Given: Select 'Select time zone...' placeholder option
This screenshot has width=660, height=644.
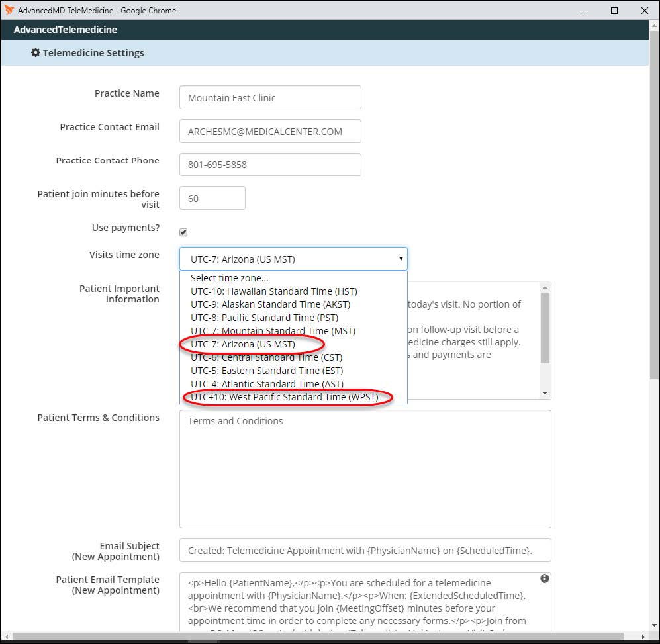Looking at the screenshot, I should (x=293, y=278).
